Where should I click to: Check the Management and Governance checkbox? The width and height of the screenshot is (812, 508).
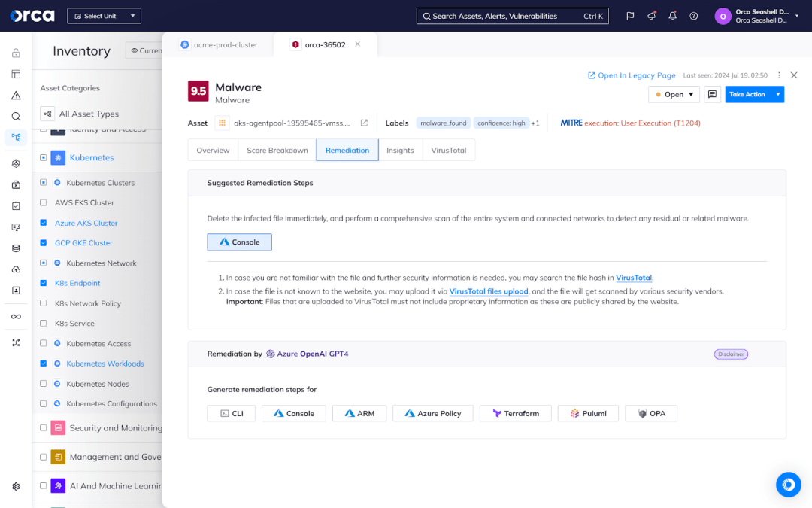click(x=44, y=458)
